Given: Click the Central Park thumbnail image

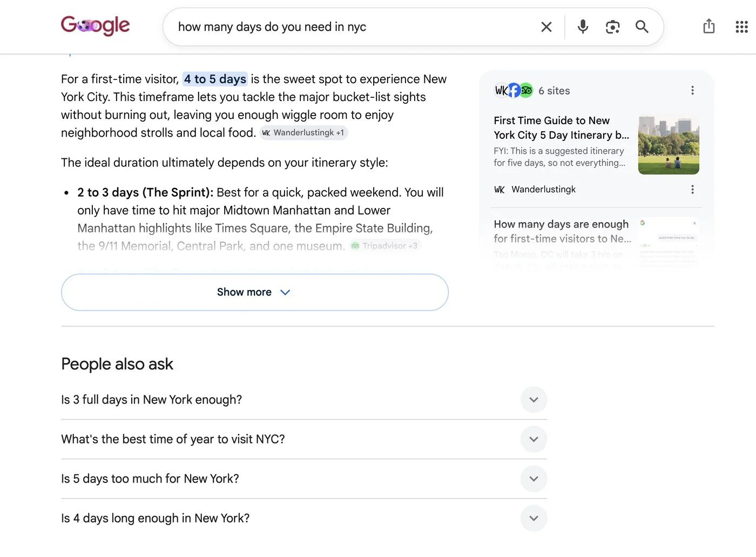Looking at the screenshot, I should (669, 144).
